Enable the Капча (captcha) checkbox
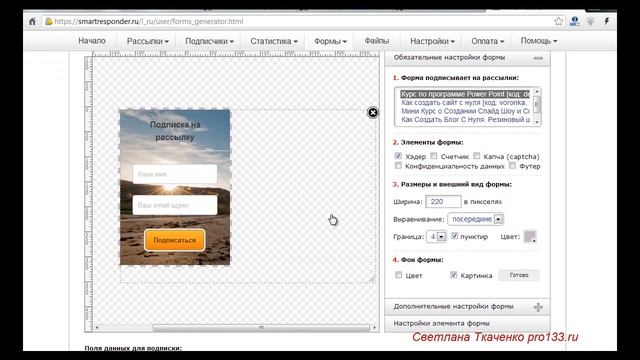Viewport: 640px width, 360px height. [x=477, y=156]
